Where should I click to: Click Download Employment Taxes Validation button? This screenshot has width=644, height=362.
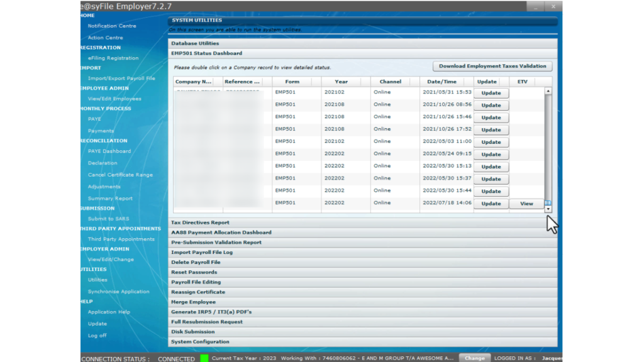click(x=492, y=66)
